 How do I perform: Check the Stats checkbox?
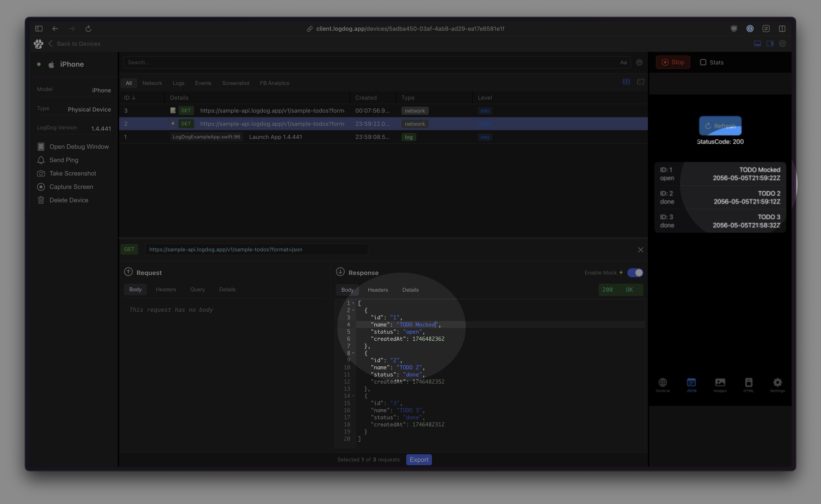(x=703, y=62)
